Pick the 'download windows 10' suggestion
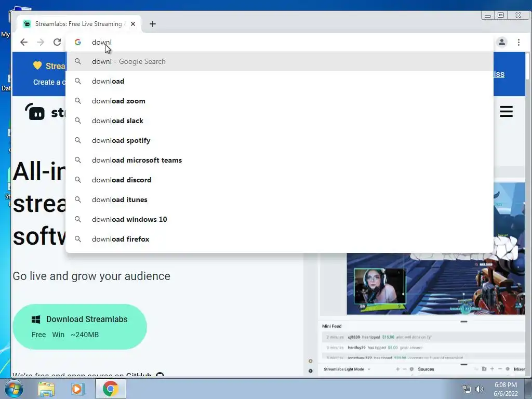Screen dimensions: 532x399 pos(280,219)
